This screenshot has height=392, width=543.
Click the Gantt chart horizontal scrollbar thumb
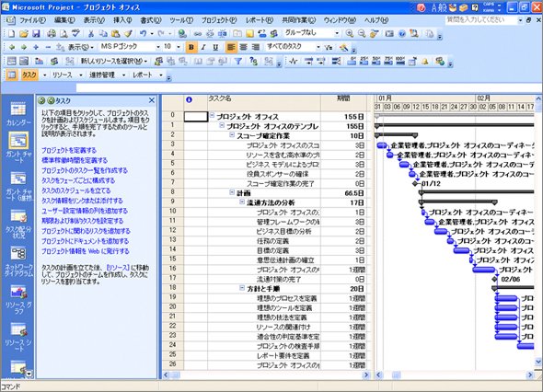point(396,375)
